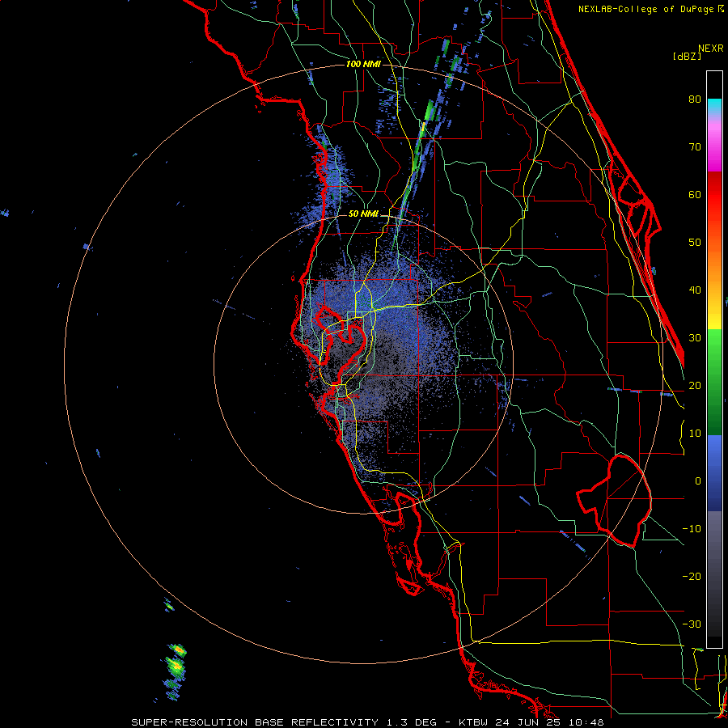The height and width of the screenshot is (728, 728).
Task: Click the 50 value on dBZ scale
Action: (695, 243)
